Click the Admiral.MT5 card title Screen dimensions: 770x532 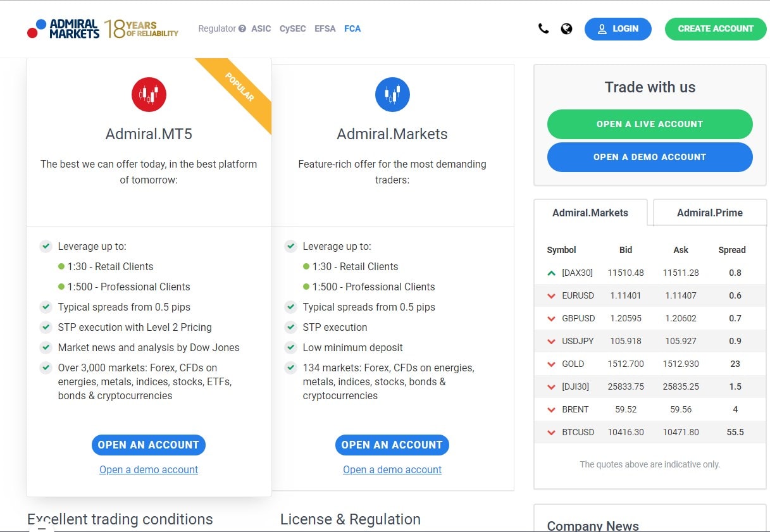click(149, 134)
